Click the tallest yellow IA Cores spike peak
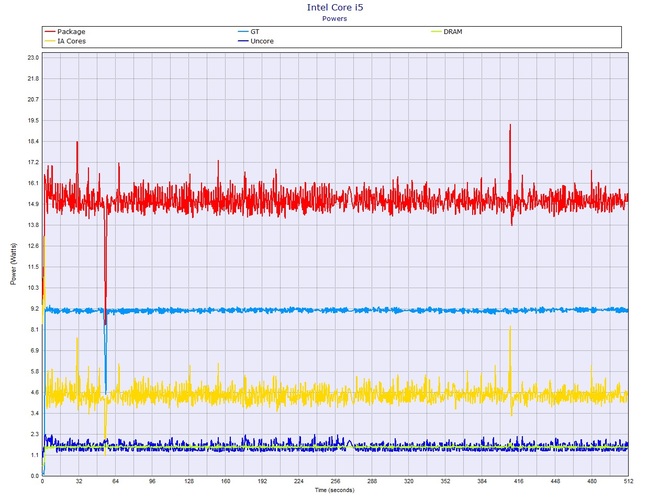 510,328
